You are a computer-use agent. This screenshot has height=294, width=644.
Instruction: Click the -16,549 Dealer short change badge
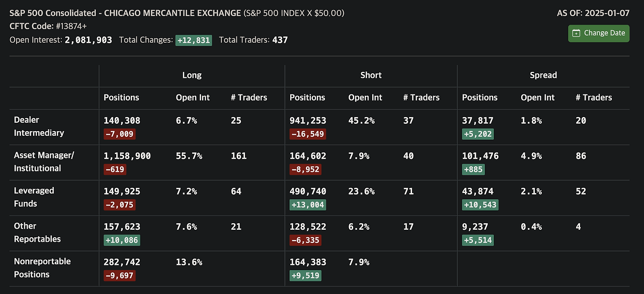tap(307, 134)
